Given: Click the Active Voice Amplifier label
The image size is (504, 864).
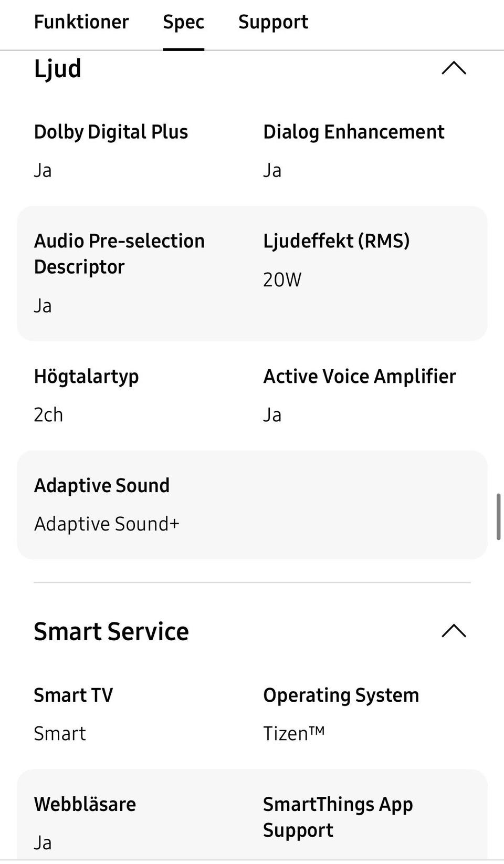Looking at the screenshot, I should (x=359, y=377).
